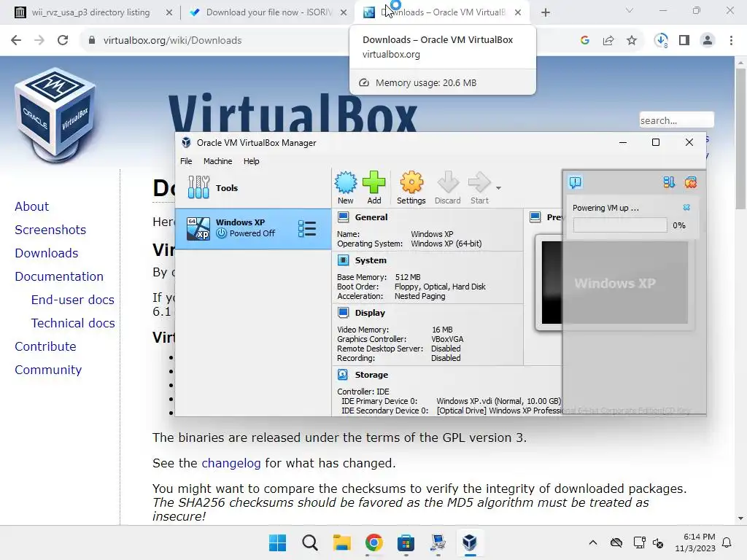Go back in the browser

click(x=16, y=41)
